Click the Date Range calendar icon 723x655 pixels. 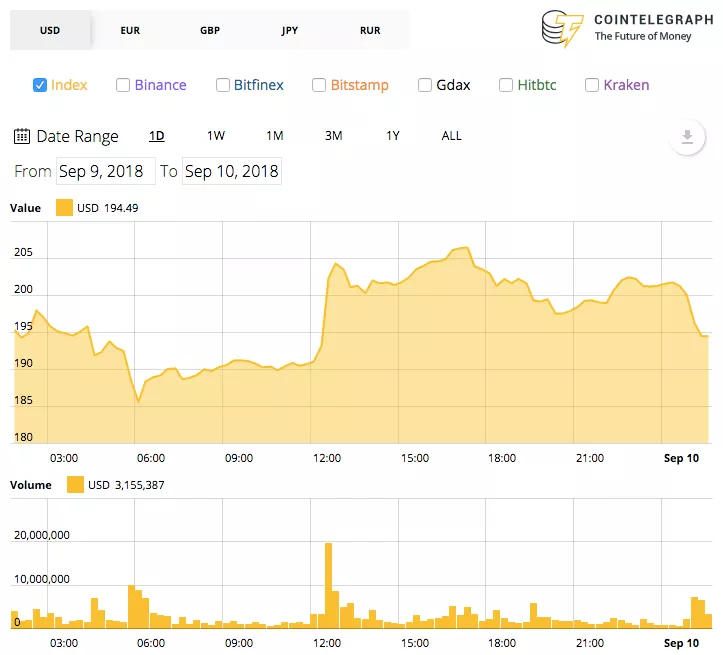[22, 136]
